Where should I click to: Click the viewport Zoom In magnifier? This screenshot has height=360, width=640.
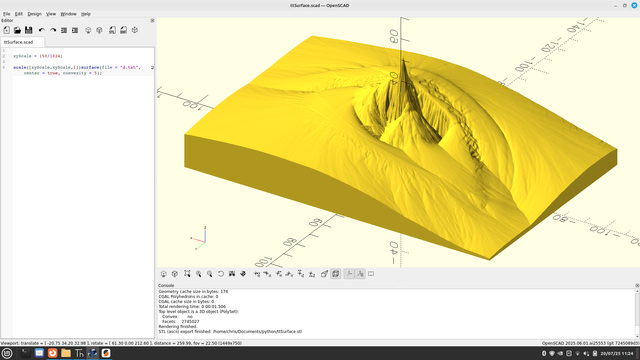[198, 274]
